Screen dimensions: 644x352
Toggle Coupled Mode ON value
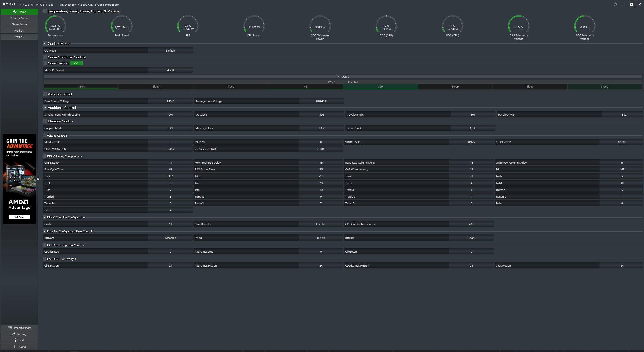(170, 128)
